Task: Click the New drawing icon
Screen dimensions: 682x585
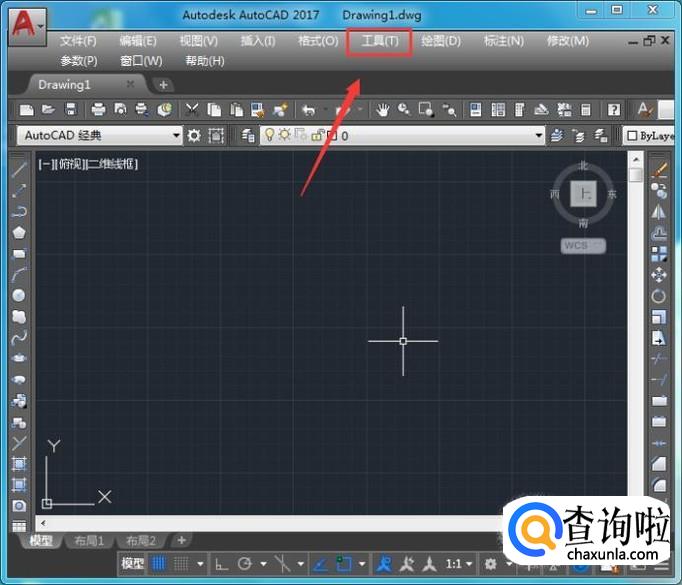Action: click(27, 110)
